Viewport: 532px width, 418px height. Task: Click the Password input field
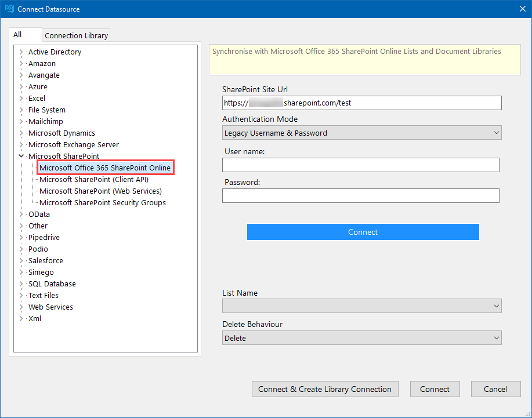click(x=361, y=195)
